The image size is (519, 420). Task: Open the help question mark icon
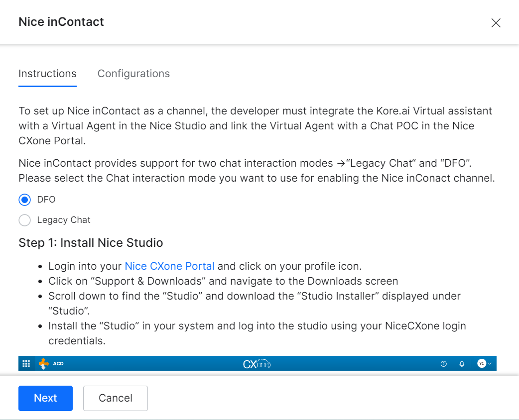(444, 364)
